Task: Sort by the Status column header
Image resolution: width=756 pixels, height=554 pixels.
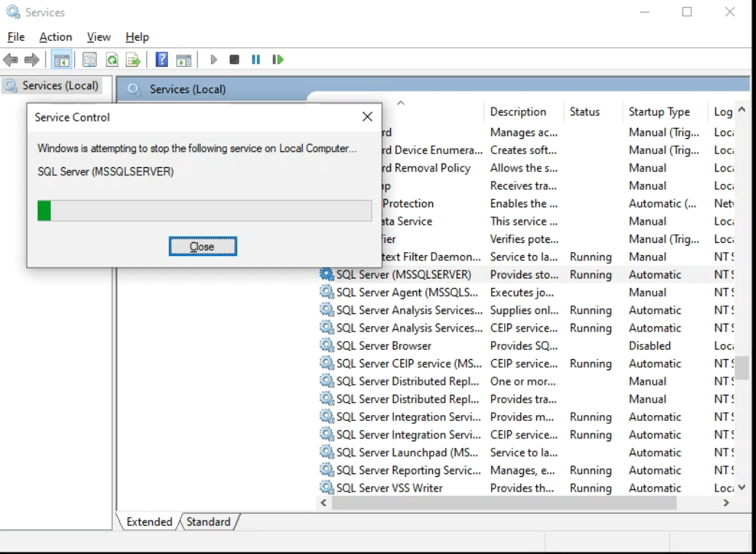Action: pyautogui.click(x=592, y=112)
